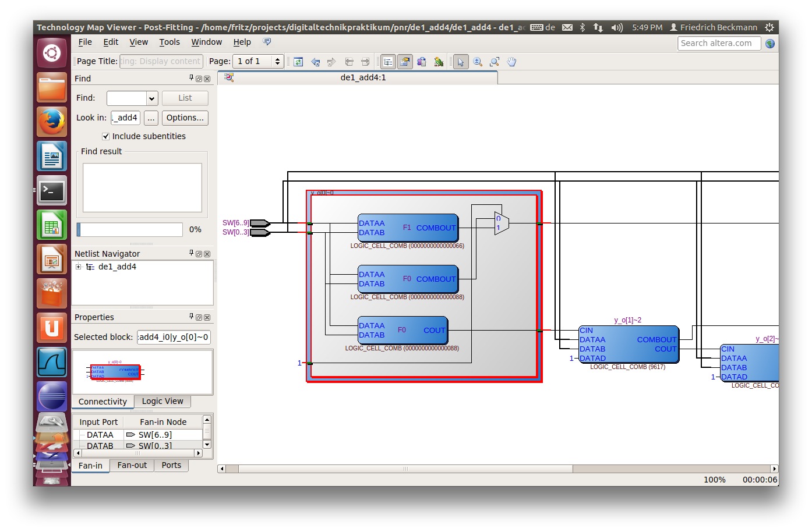Toggle the Include subentities checkbox

coord(105,136)
